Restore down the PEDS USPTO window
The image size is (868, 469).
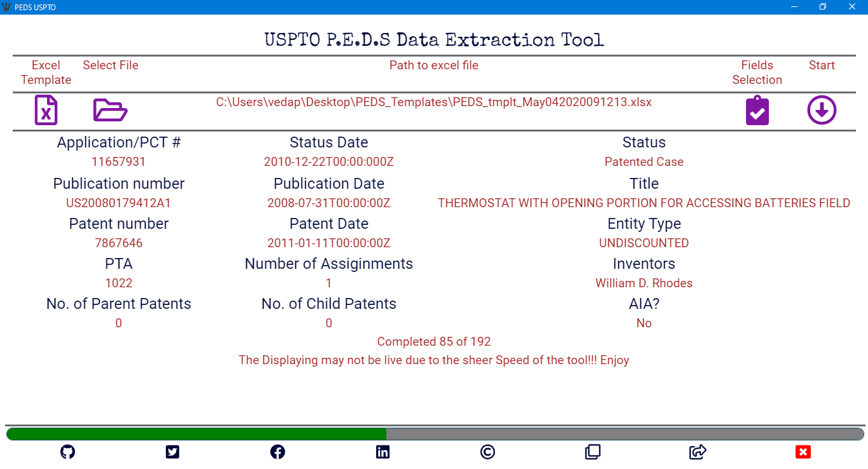tap(823, 7)
